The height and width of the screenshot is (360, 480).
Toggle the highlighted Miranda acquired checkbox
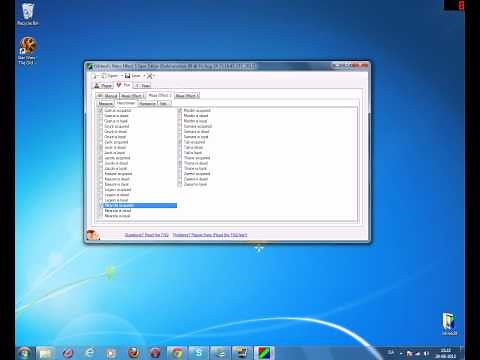100,205
